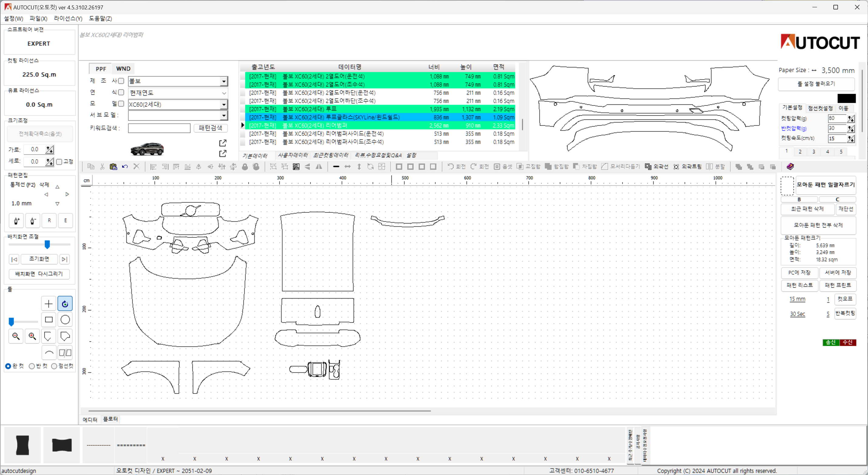Image resolution: width=868 pixels, height=475 pixels.
Task: Click the 배치화면 조절 slider handle
Action: (x=47, y=245)
